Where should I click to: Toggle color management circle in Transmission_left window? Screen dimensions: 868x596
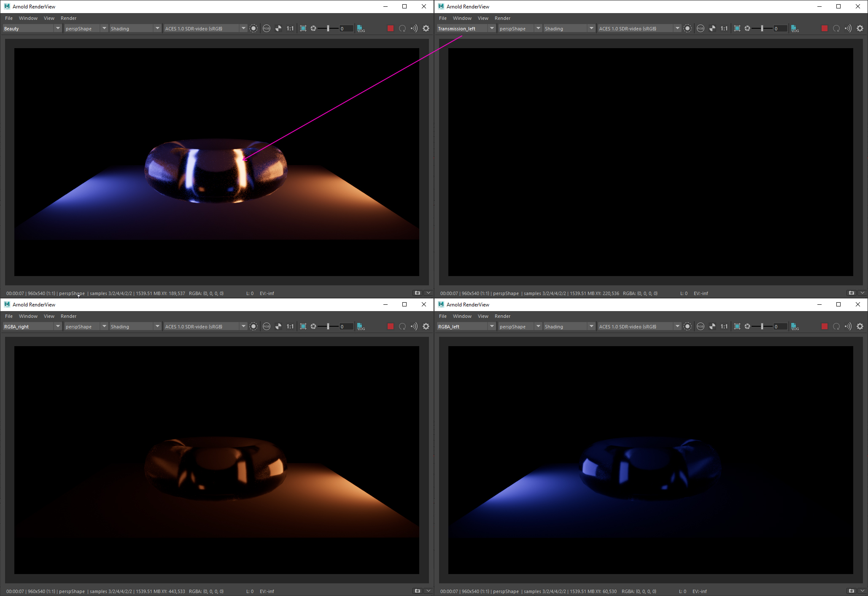(x=687, y=29)
